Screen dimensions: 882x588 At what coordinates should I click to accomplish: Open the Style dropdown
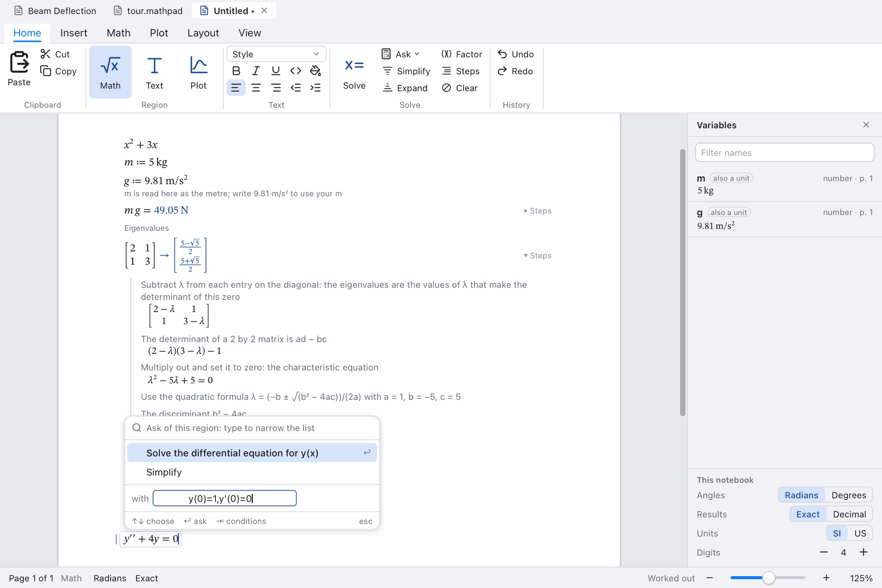(x=276, y=54)
